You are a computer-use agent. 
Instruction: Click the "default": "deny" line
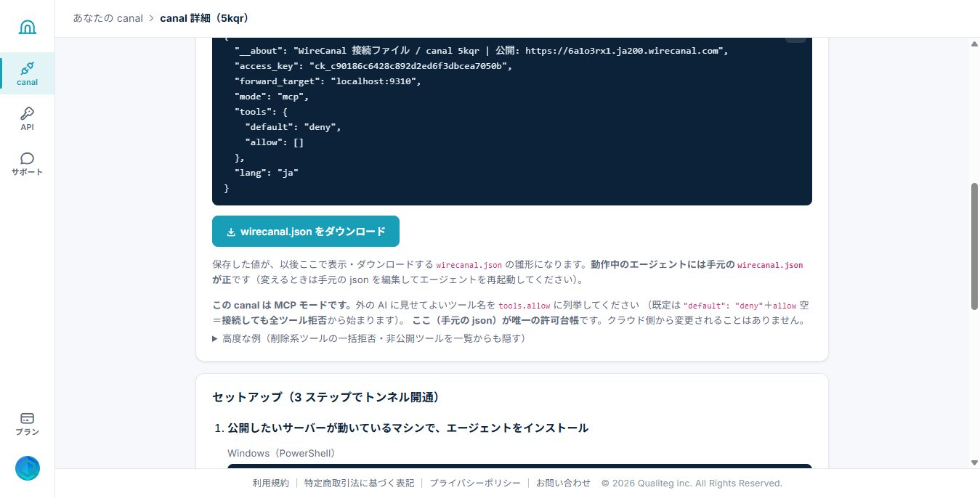tap(293, 127)
